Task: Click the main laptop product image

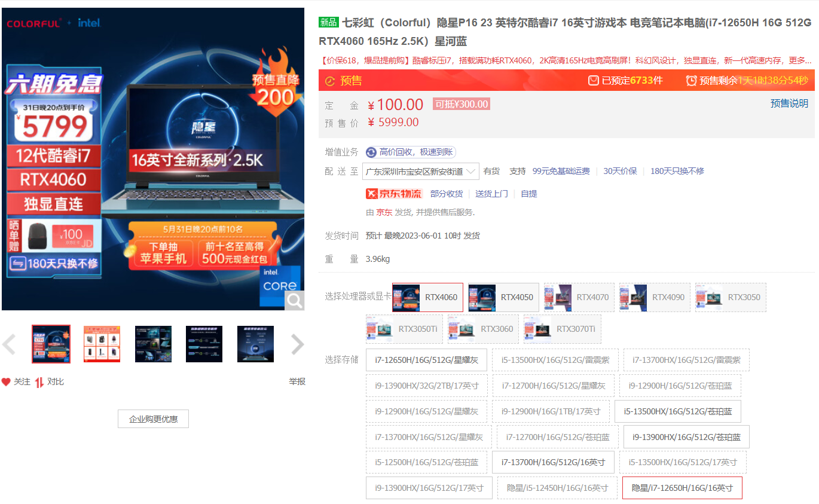Action: [x=153, y=159]
